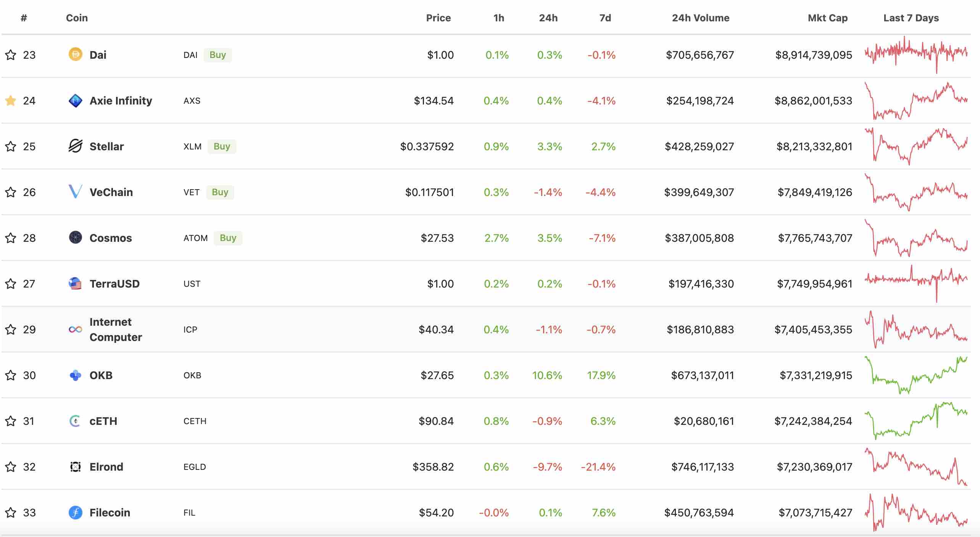Click the Elrond coin logo icon

click(75, 466)
